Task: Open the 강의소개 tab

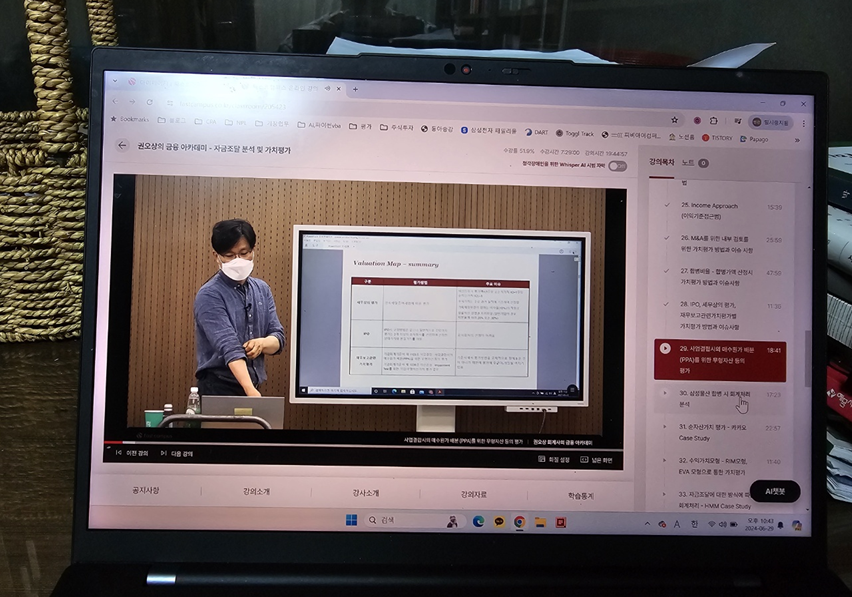Action: 256,492
